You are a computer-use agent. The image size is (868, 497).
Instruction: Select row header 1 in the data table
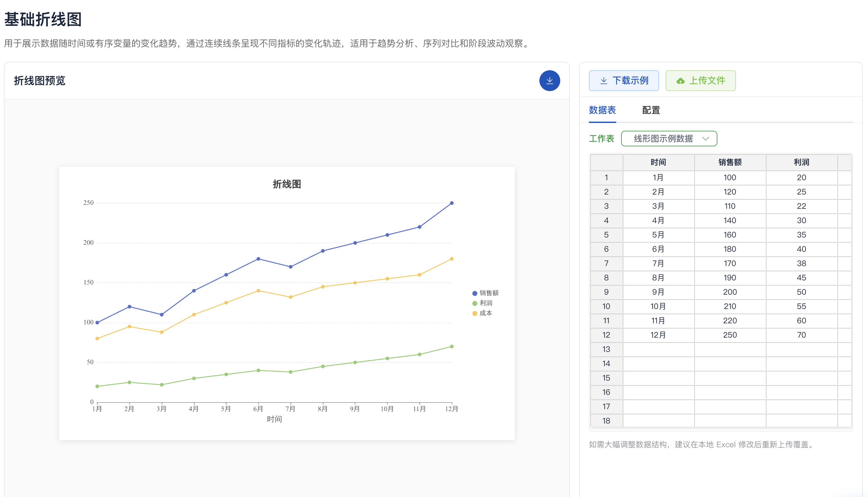606,178
